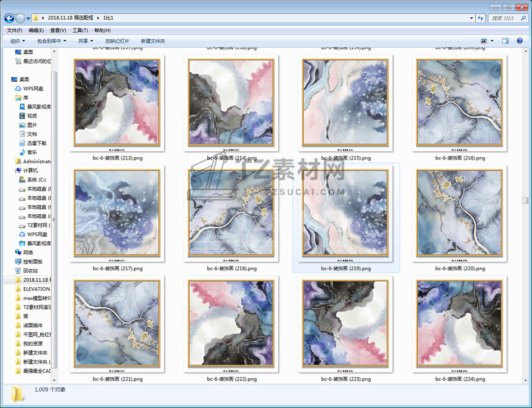This screenshot has height=408, width=532.
Task: Click the file list scroll down arrow
Action: click(x=525, y=380)
